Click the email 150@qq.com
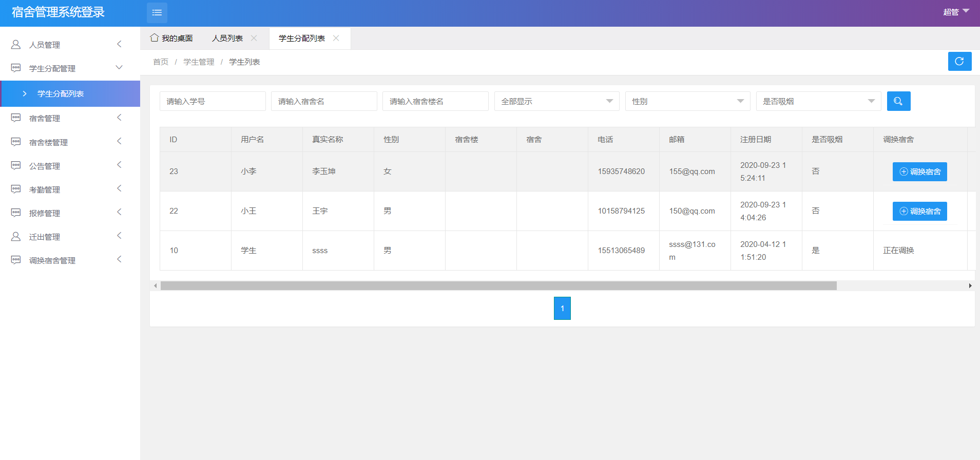The image size is (980, 460). pyautogui.click(x=692, y=211)
